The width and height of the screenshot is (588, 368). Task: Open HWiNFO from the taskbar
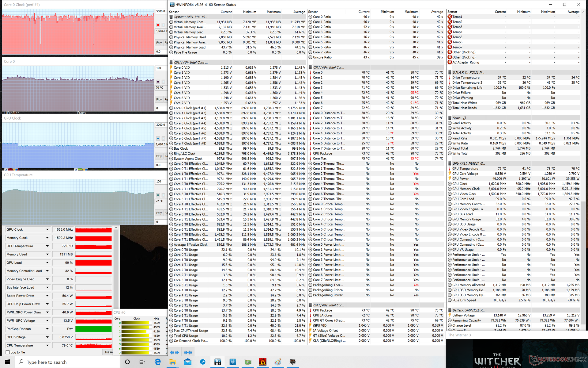[x=217, y=362]
